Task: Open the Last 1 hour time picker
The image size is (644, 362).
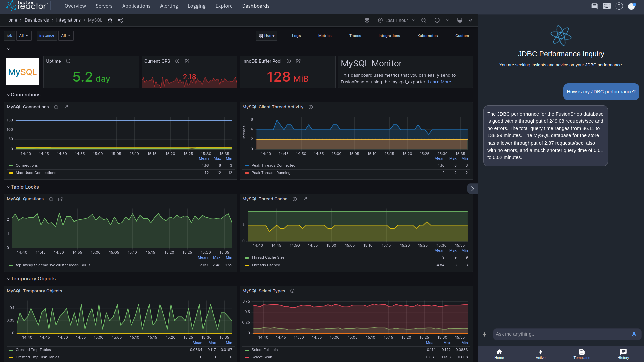Action: 396,20
